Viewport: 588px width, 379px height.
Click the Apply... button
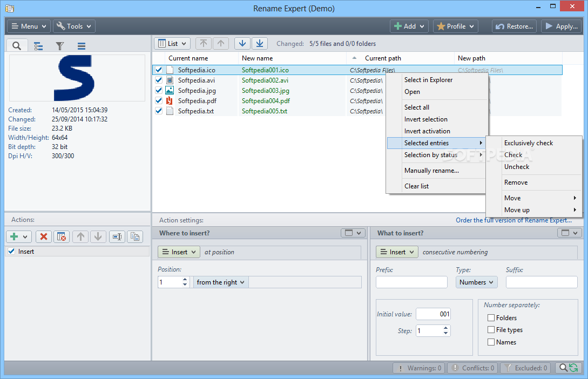[562, 26]
